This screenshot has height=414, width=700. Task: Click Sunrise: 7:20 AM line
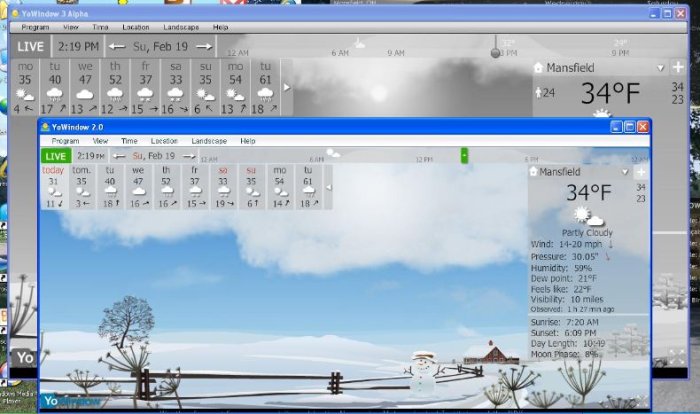point(564,322)
